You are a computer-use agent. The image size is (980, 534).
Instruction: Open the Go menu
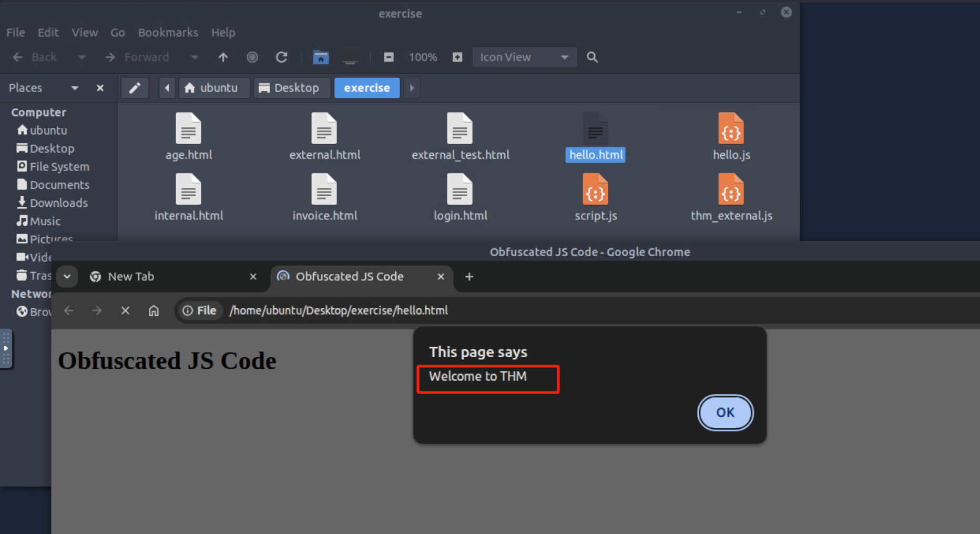(118, 33)
